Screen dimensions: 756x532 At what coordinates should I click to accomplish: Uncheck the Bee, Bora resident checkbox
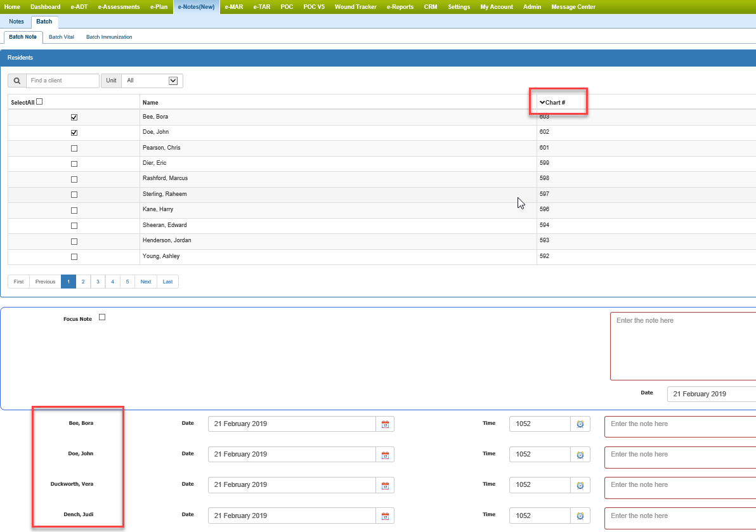tap(74, 117)
